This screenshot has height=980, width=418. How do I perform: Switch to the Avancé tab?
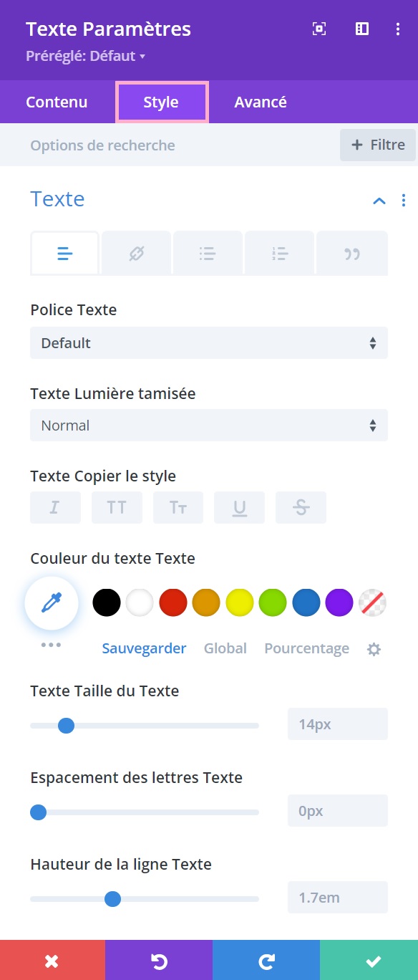tap(261, 102)
